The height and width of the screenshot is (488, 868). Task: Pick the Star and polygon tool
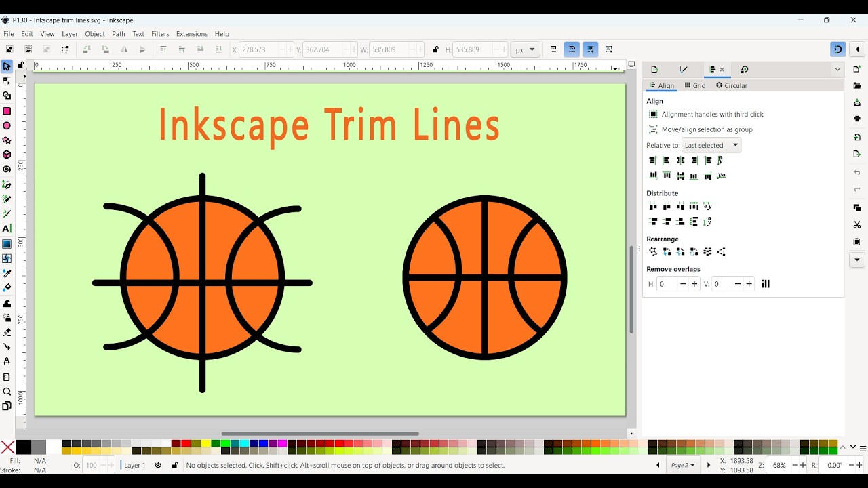click(7, 140)
